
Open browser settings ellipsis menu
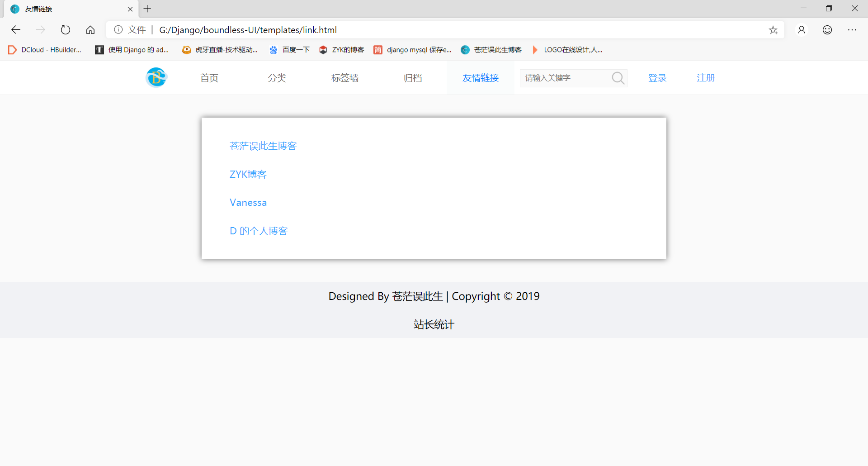852,30
